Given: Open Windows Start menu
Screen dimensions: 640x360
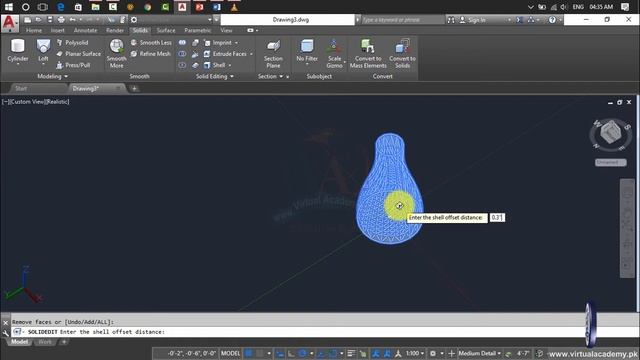Looking at the screenshot, I should 8,7.
